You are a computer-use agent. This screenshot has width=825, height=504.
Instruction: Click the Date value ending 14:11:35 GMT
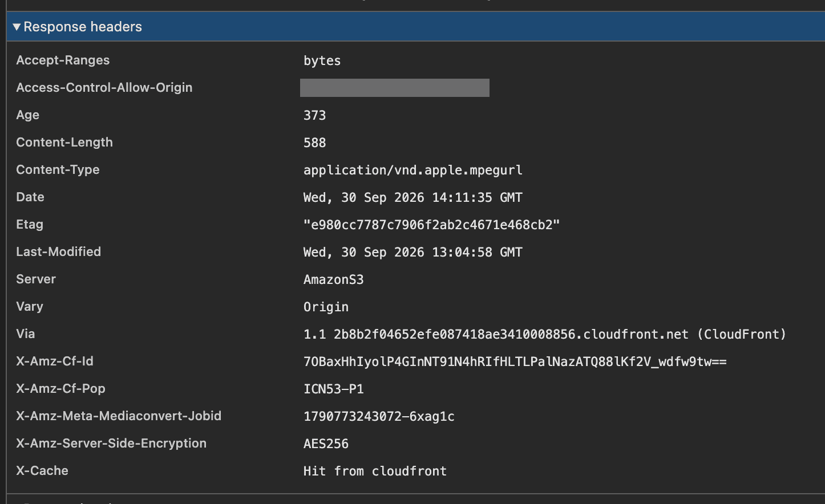click(413, 197)
